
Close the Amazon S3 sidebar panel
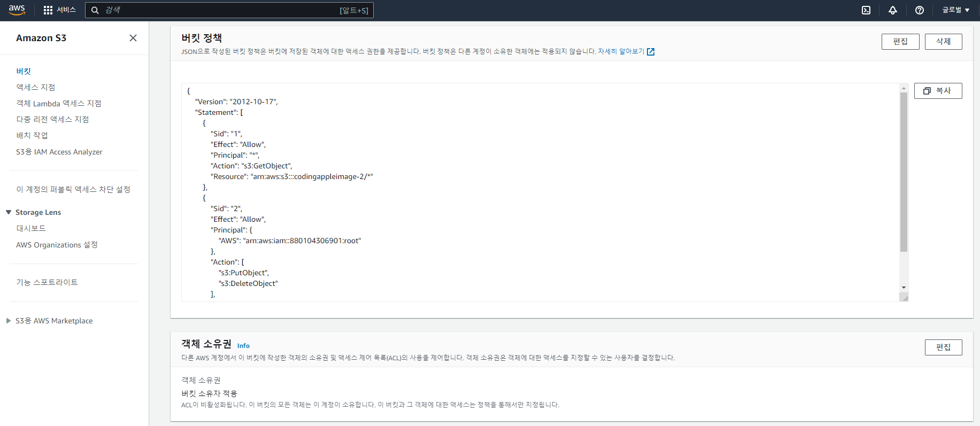[133, 38]
